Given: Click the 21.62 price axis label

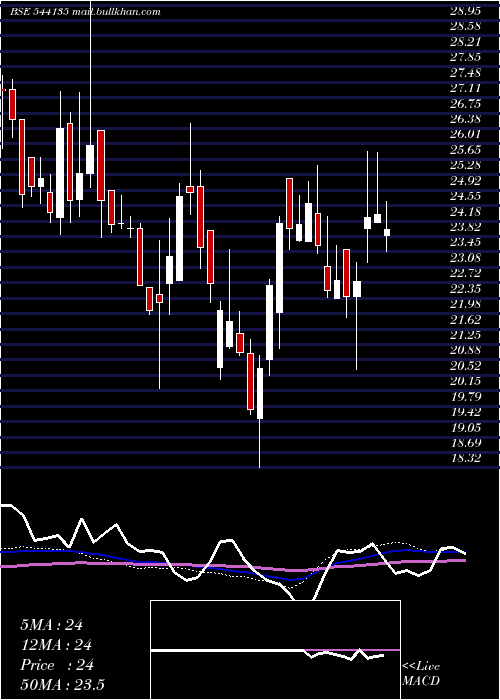Looking at the screenshot, I should 465,320.
